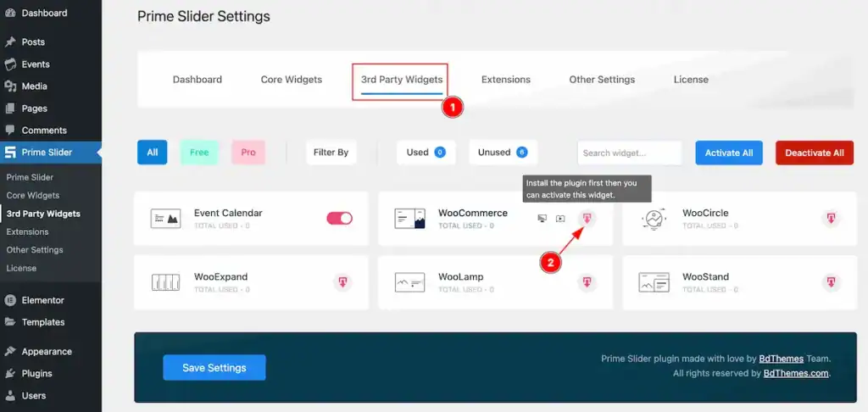Click the WooCircle widget thumbnail icon

click(654, 219)
